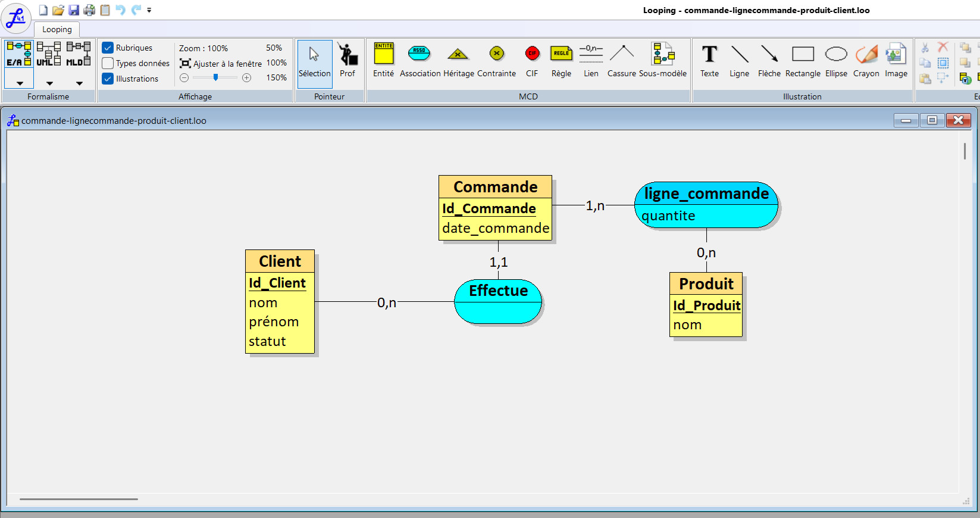The height and width of the screenshot is (518, 980).
Task: Expand the MLD formalism dropdown arrow
Action: coord(79,83)
